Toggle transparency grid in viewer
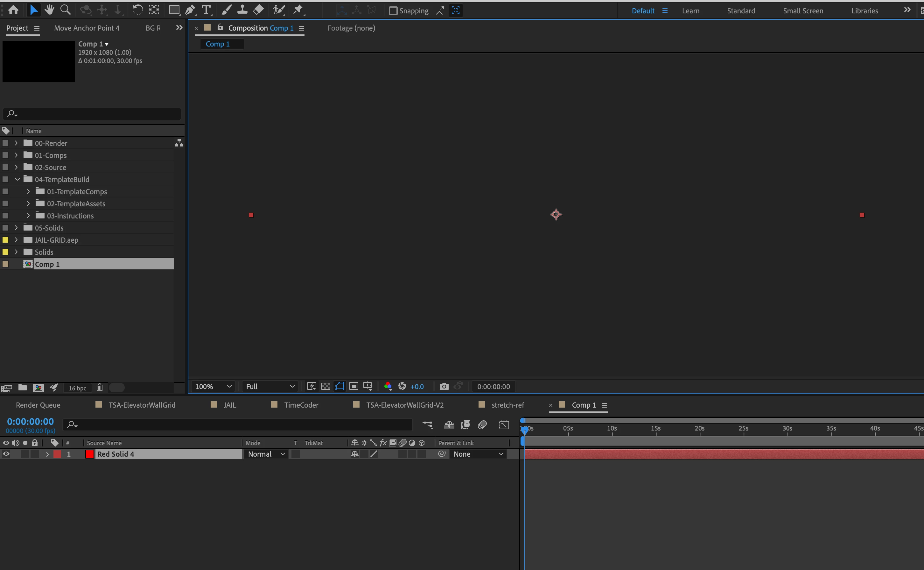Viewport: 924px width, 570px height. [325, 386]
